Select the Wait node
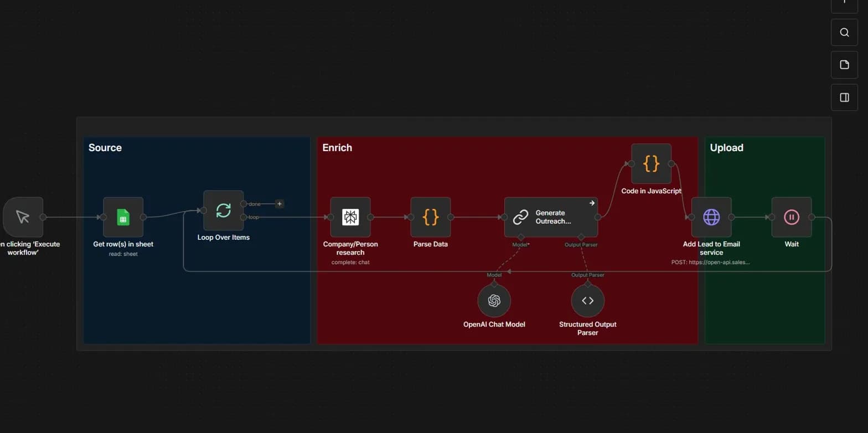868x433 pixels. tap(792, 217)
